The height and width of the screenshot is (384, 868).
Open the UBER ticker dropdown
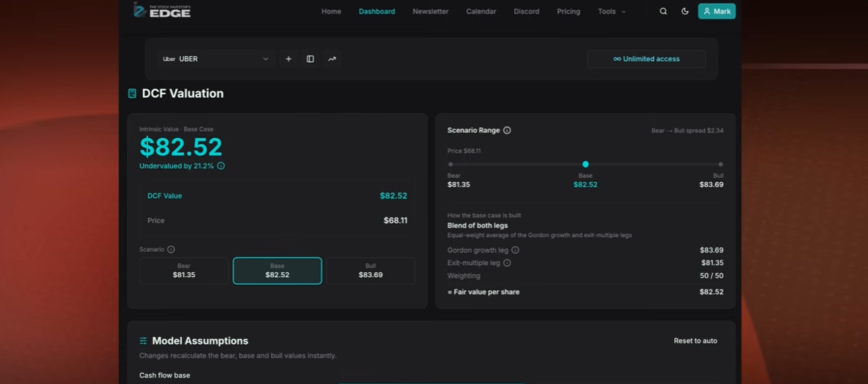click(215, 59)
